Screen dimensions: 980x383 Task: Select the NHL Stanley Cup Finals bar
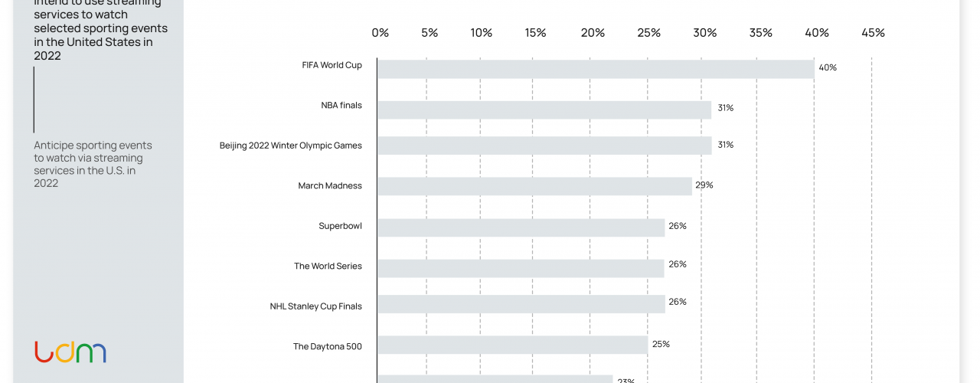point(521,304)
